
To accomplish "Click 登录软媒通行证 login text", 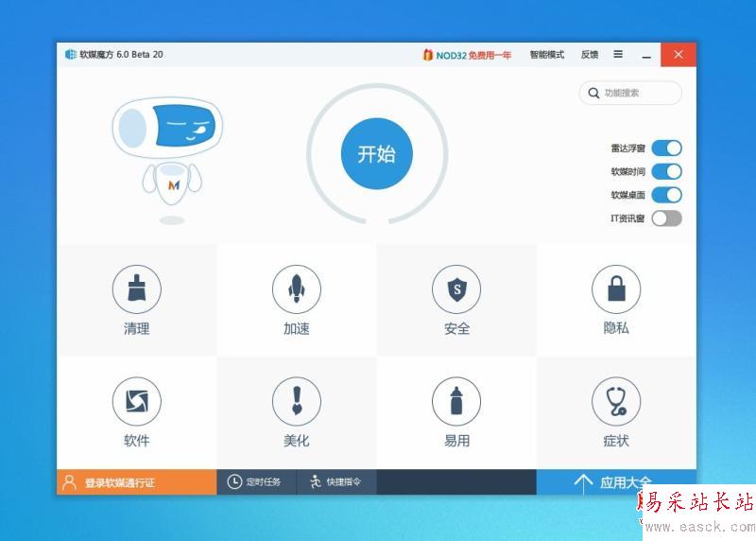I will tap(120, 482).
